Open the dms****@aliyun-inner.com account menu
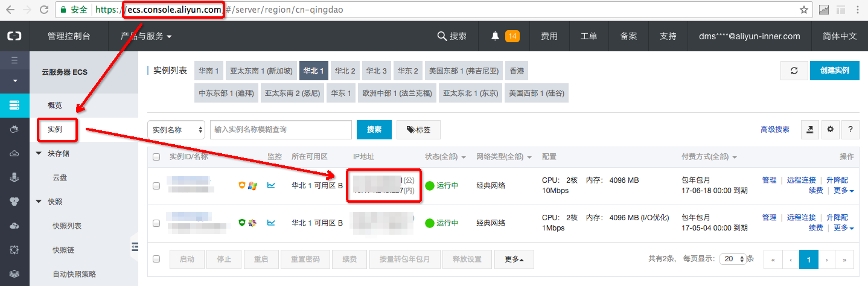 pyautogui.click(x=749, y=36)
